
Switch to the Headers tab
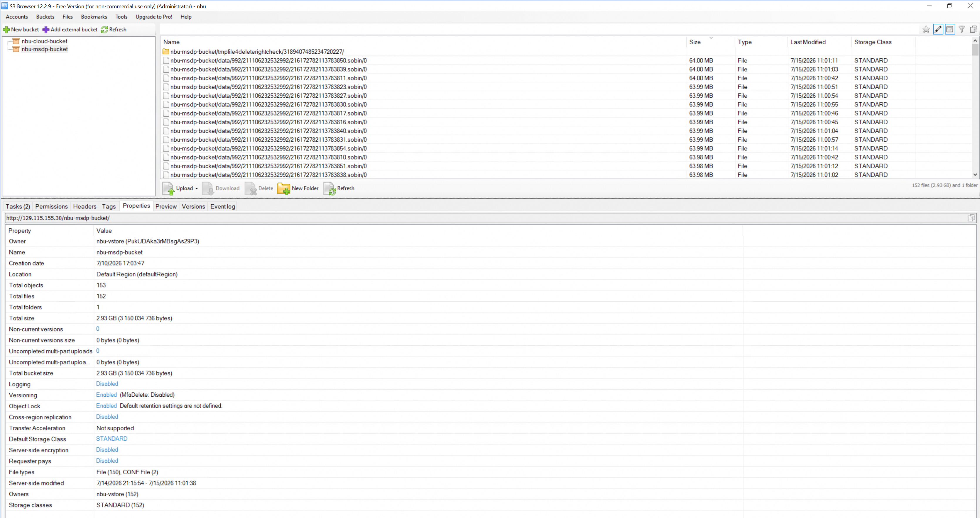(85, 206)
